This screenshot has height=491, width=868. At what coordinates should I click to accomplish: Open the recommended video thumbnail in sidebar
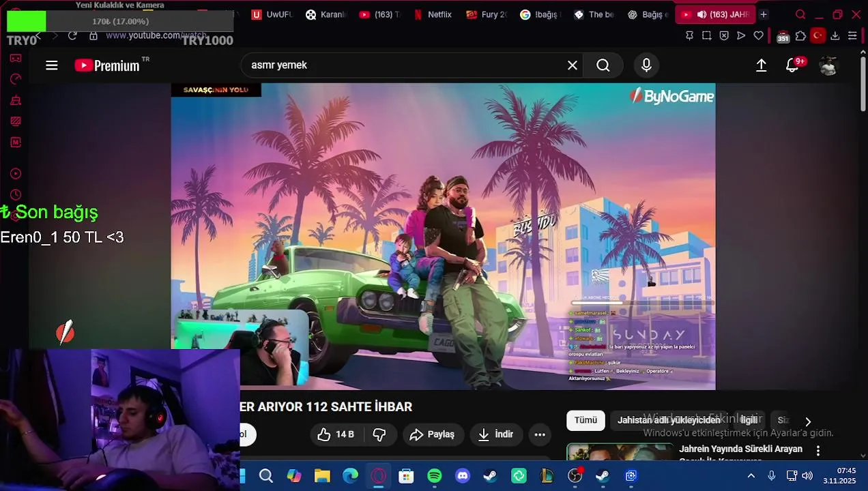coord(620,452)
